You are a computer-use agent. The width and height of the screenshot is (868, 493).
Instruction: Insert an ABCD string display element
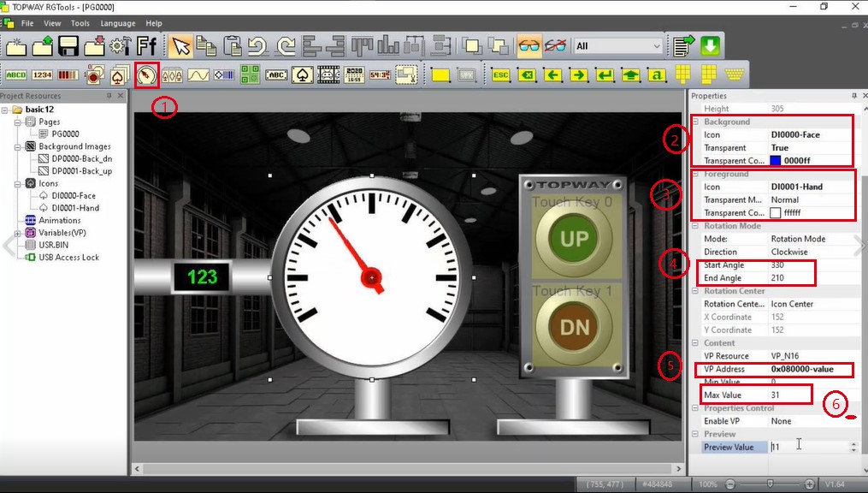pyautogui.click(x=15, y=74)
